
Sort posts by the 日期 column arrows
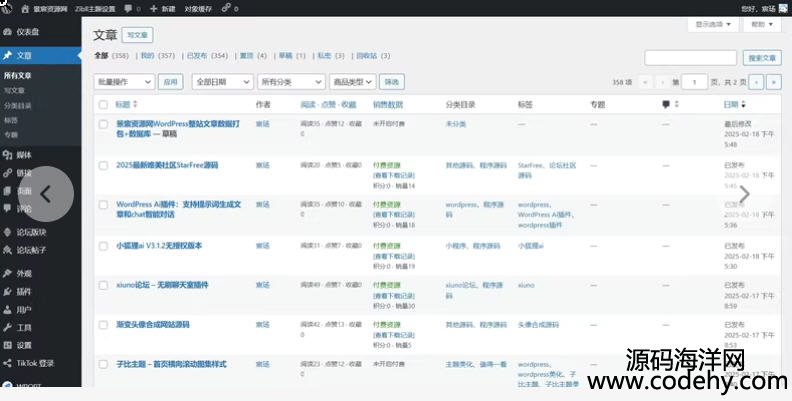743,105
